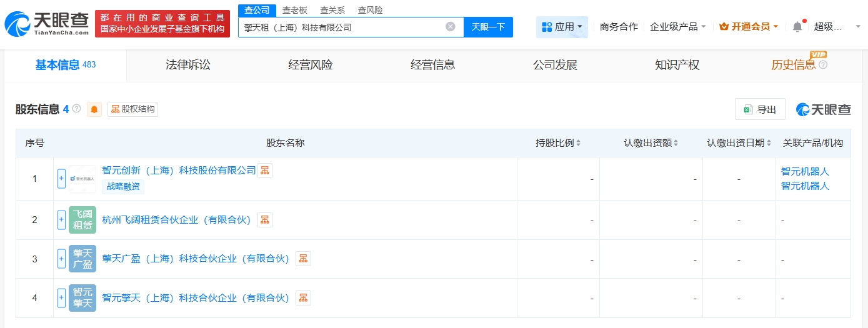The width and height of the screenshot is (868, 328).
Task: Click the 天眼一下 search button
Action: tap(488, 27)
